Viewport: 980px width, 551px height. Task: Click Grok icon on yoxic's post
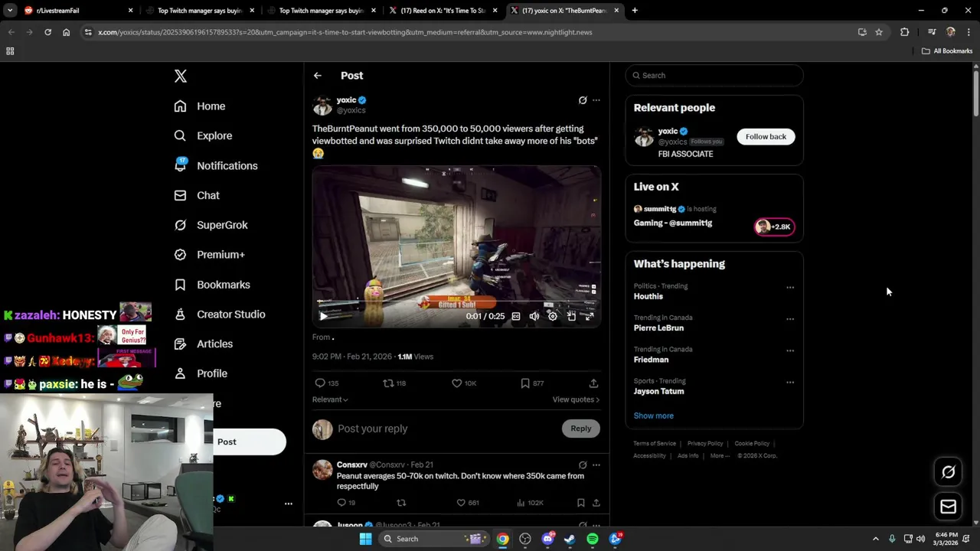pyautogui.click(x=582, y=100)
